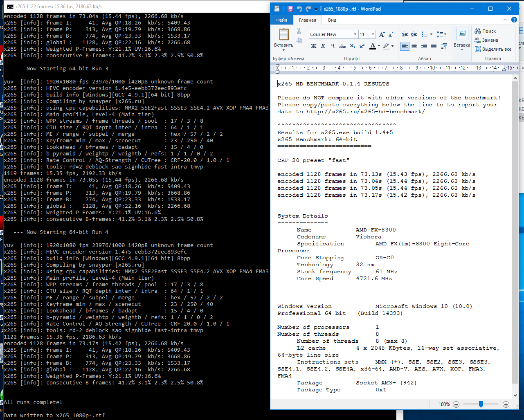Align text to the right

pyautogui.click(x=424, y=46)
